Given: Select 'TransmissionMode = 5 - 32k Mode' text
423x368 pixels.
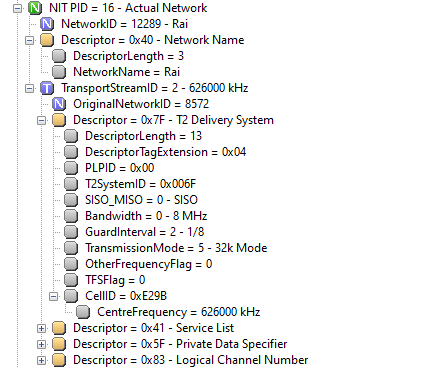Looking at the screenshot, I should pos(176,248).
